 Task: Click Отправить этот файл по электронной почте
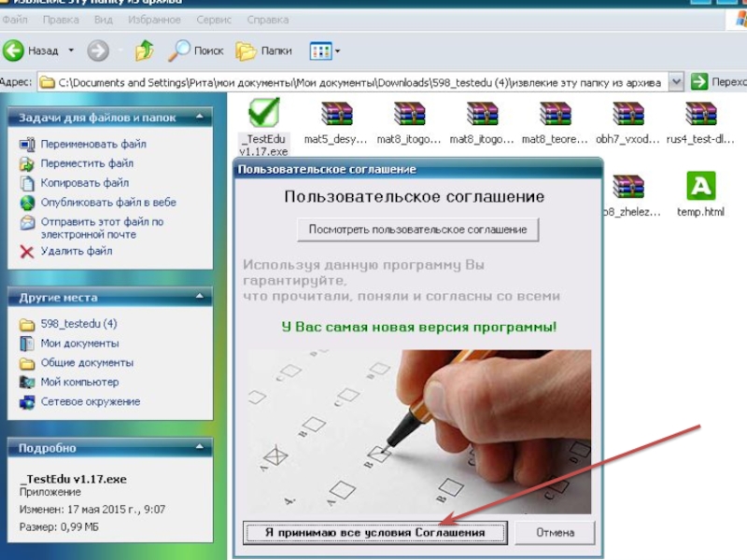point(102,228)
